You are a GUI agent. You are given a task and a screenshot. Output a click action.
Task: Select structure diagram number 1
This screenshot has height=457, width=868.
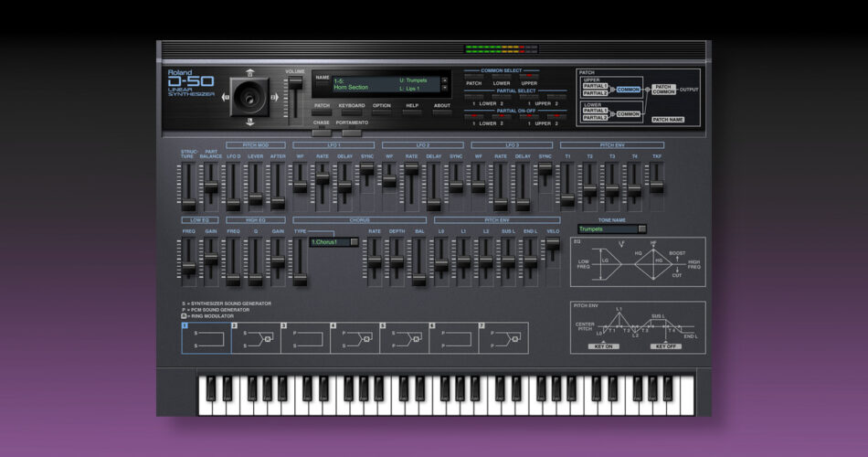pyautogui.click(x=206, y=338)
